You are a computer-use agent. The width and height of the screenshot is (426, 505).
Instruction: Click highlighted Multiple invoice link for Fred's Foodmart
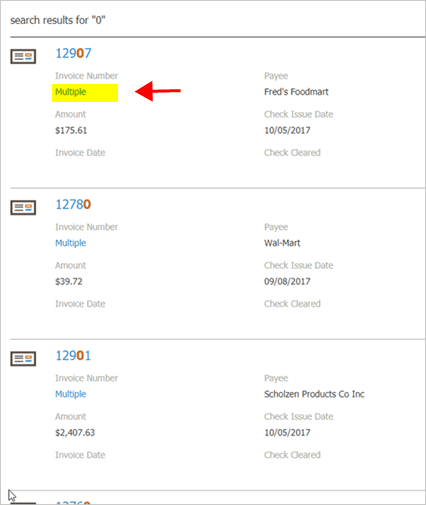pos(71,92)
